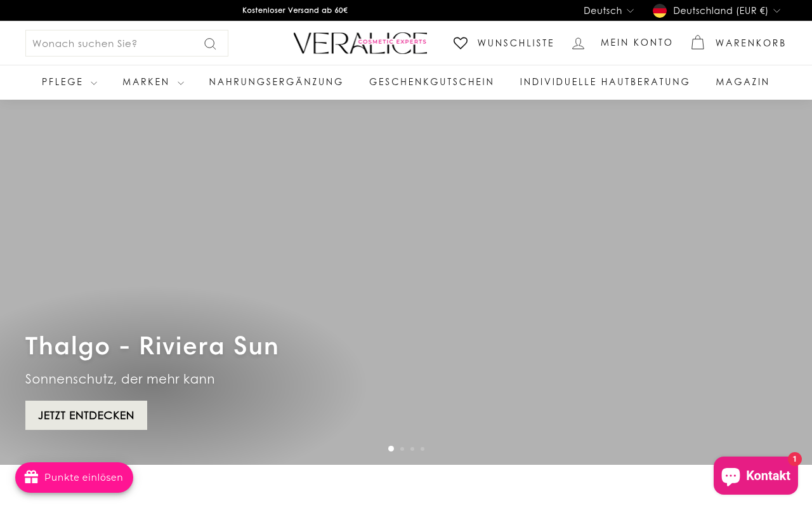Screen dimensions: 812x508
Task: Click the Jetzt Entdecken button
Action: pos(86,415)
